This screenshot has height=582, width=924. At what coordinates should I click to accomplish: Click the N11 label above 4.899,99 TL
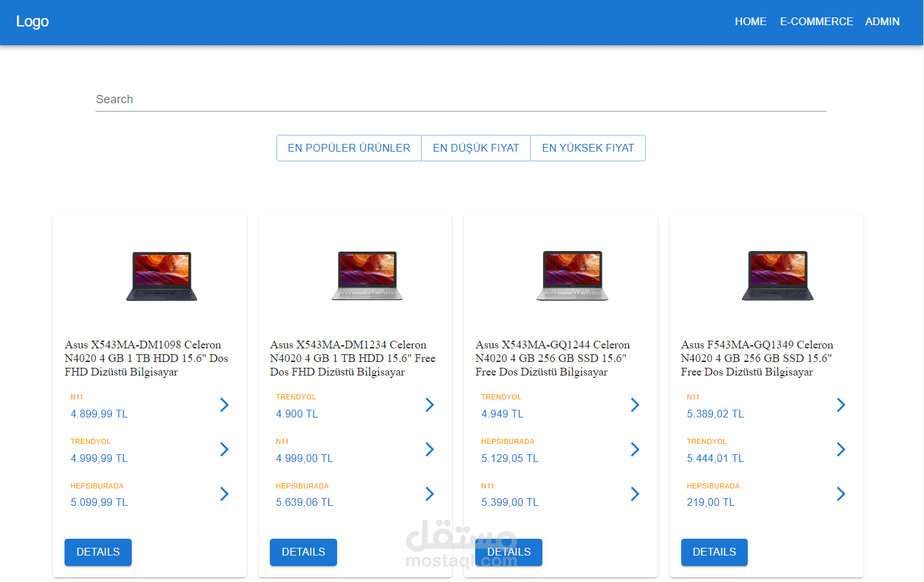click(77, 397)
